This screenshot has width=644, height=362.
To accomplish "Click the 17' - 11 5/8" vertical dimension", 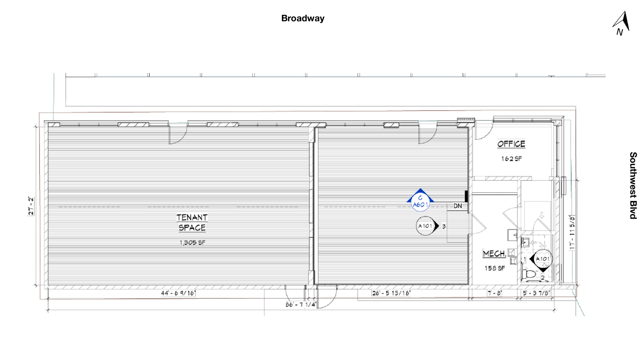I will [x=572, y=232].
